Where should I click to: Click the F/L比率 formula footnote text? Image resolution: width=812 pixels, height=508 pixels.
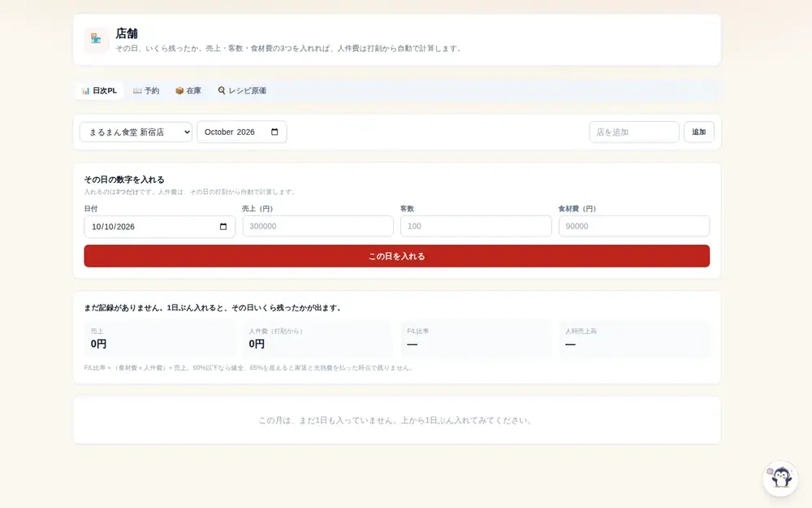tap(249, 367)
